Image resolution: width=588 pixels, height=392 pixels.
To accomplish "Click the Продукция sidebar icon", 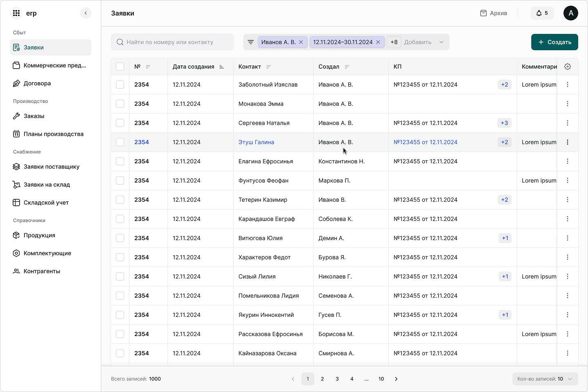I will click(x=16, y=235).
